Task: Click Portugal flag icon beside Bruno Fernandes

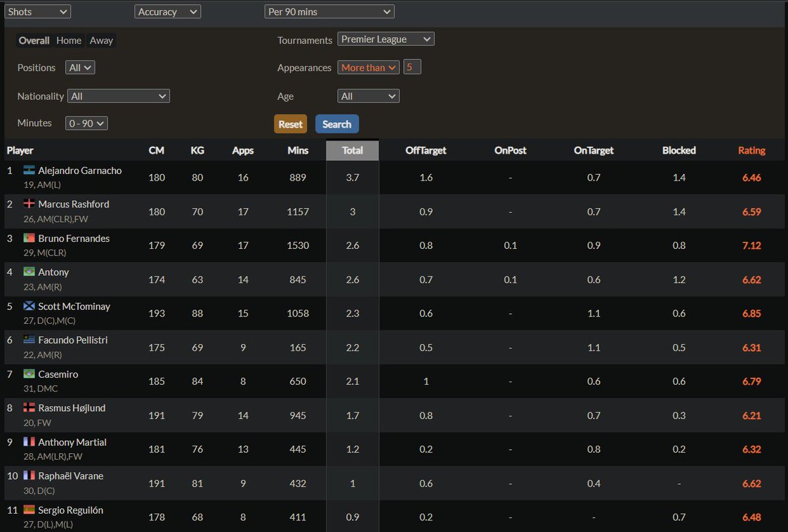Action: point(29,238)
